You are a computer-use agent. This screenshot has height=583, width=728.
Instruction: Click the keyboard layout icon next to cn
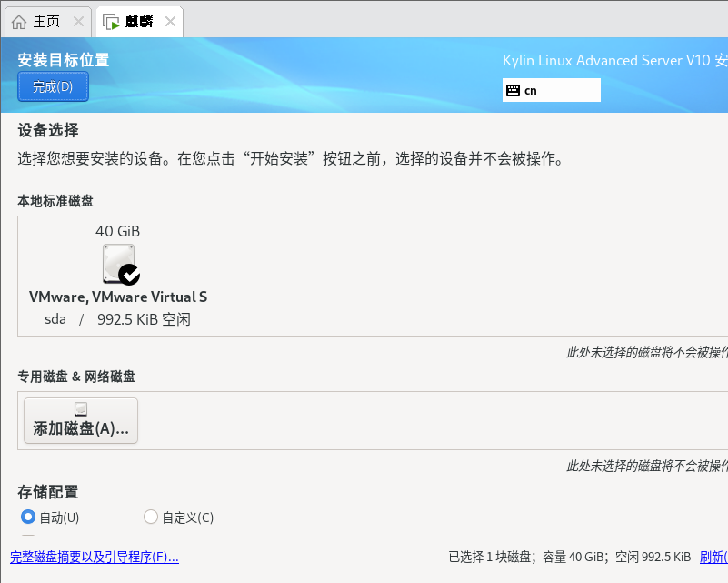[513, 90]
